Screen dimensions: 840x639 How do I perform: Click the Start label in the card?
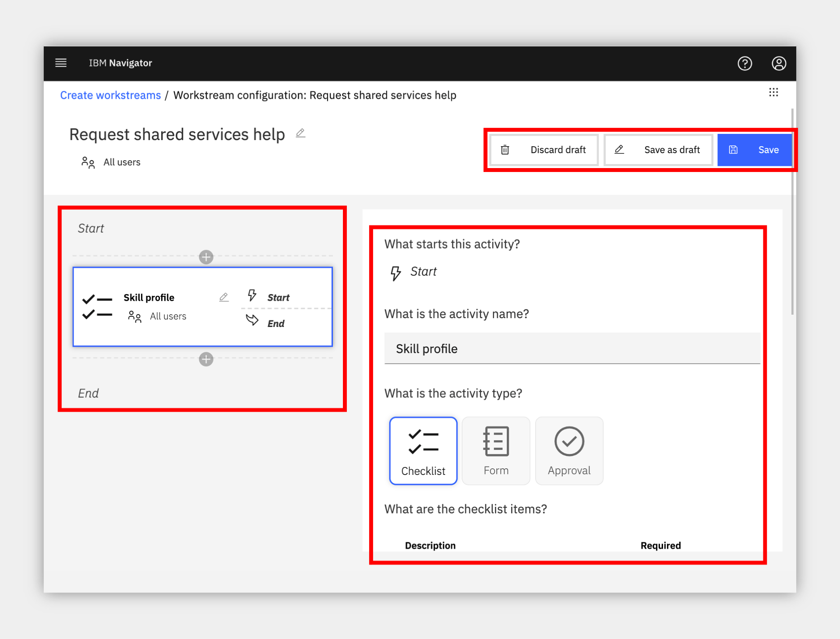(278, 298)
